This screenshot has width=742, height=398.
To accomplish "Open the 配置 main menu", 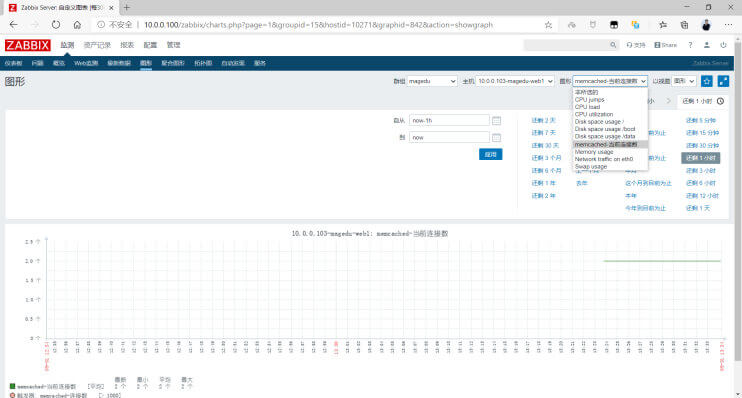I will click(150, 45).
